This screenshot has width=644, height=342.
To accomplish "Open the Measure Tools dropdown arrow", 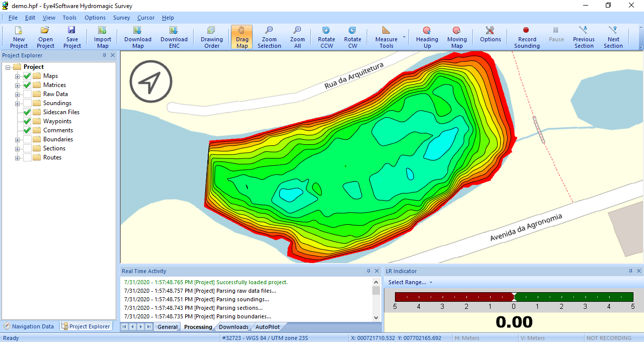I will coord(404,37).
